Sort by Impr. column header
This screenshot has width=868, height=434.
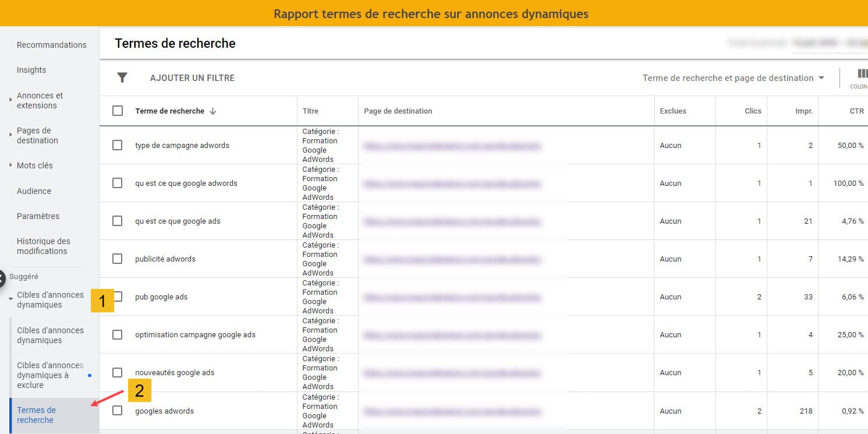804,111
